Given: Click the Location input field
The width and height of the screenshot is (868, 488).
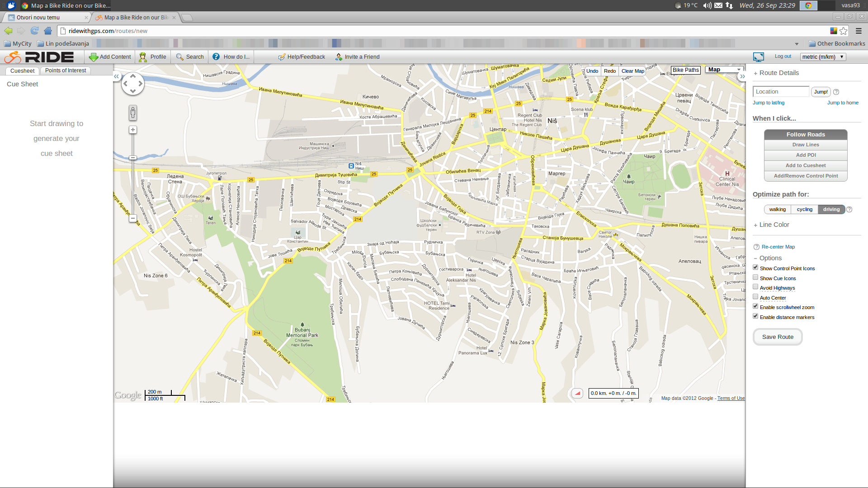Looking at the screenshot, I should point(780,92).
